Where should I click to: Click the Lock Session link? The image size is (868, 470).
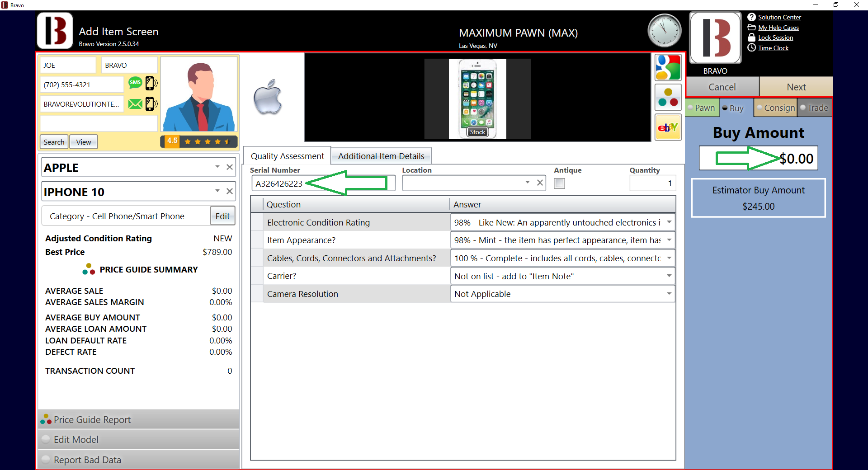pyautogui.click(x=776, y=38)
